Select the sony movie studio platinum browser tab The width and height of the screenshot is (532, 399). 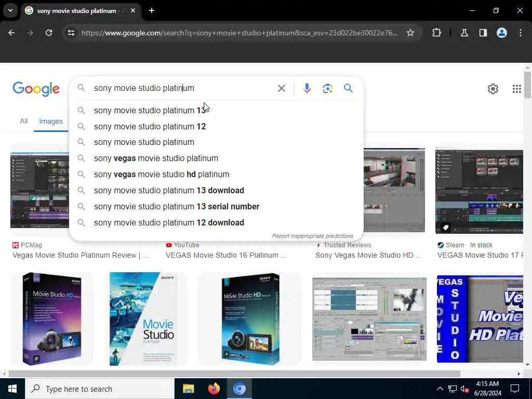79,11
